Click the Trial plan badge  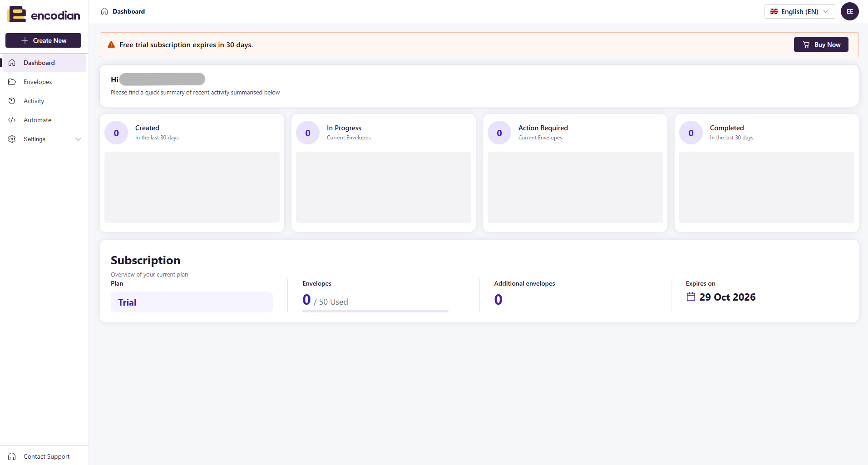(192, 302)
